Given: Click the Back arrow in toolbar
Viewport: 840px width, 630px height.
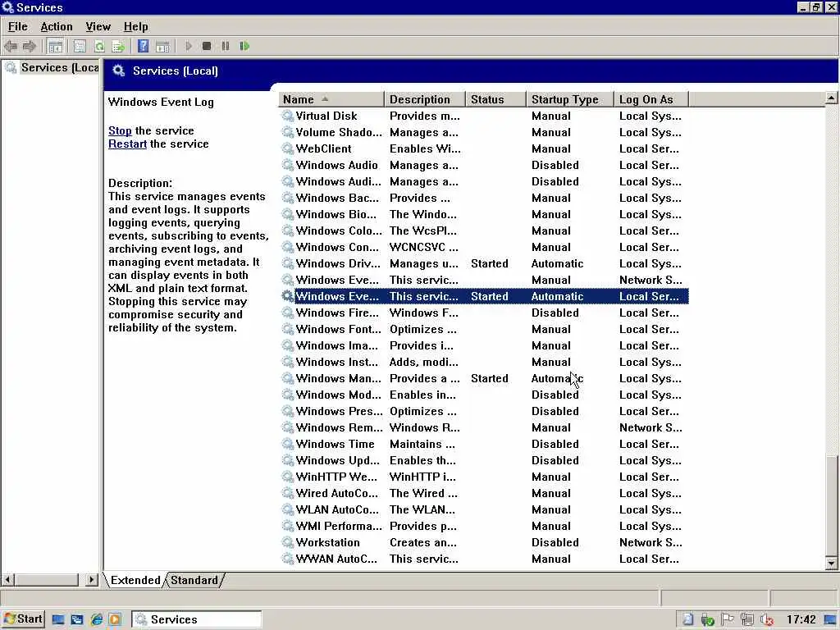Looking at the screenshot, I should pyautogui.click(x=11, y=47).
